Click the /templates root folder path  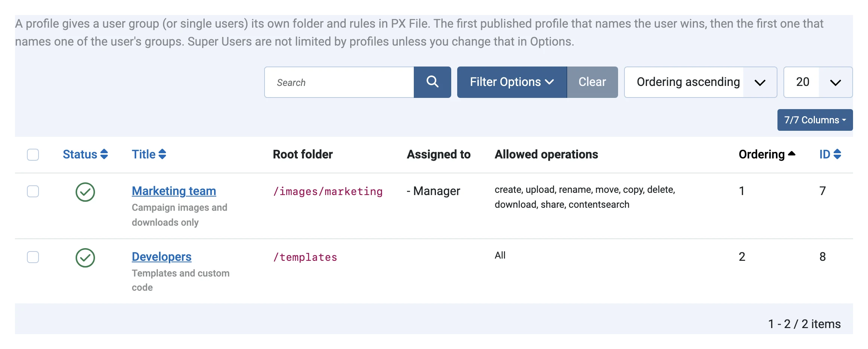[305, 257]
